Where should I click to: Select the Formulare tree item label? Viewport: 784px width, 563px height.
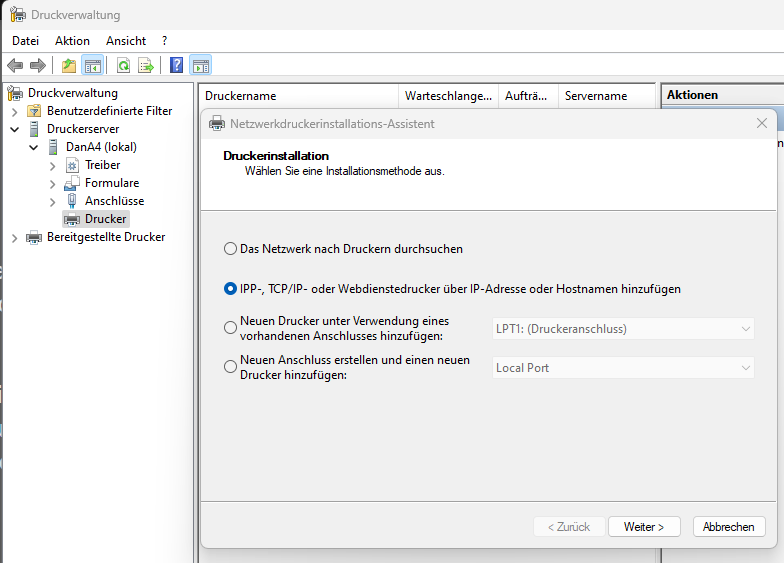[x=112, y=183]
